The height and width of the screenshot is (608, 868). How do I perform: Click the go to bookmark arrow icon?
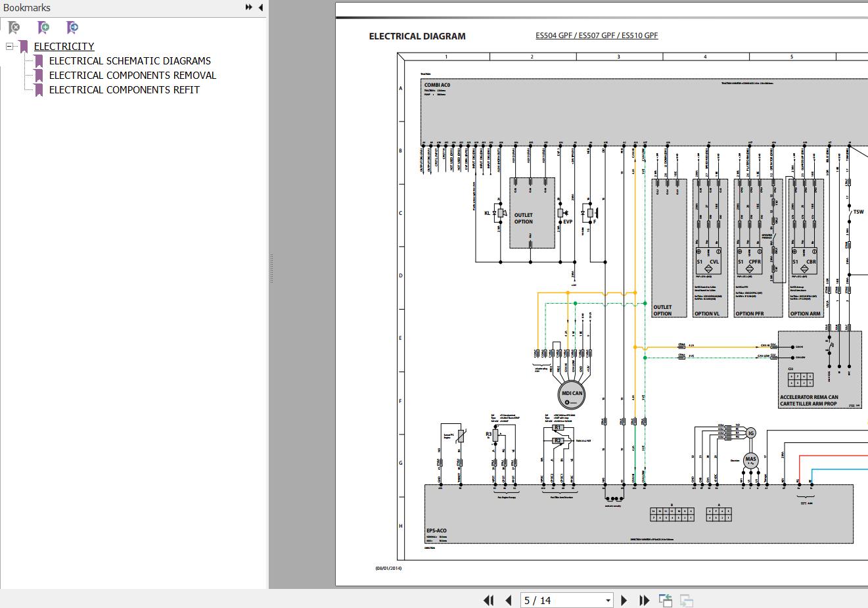click(72, 28)
